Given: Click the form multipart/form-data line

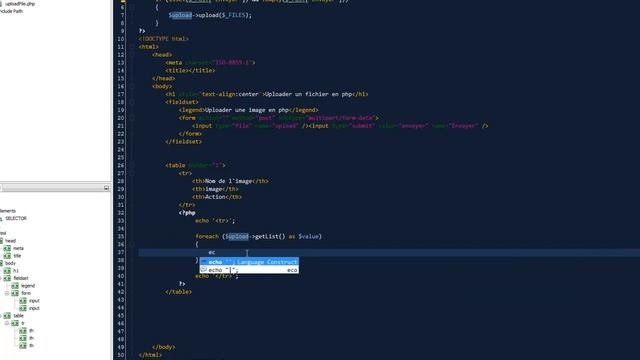Looking at the screenshot, I should click(279, 118).
